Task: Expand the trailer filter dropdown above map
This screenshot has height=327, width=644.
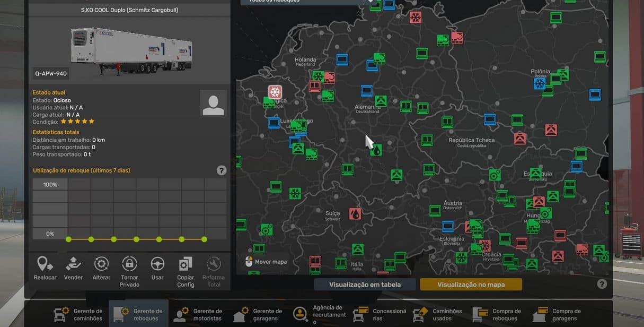Action: (370, 2)
